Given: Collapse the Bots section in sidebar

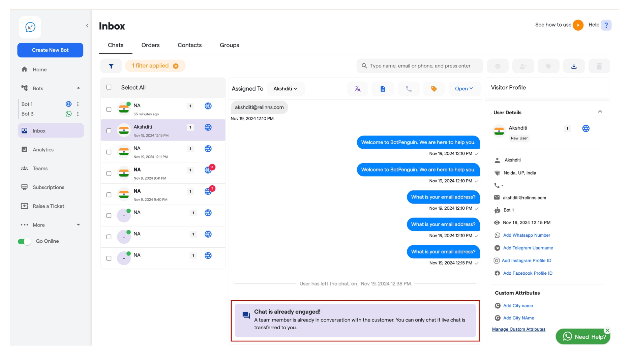Looking at the screenshot, I should coord(79,88).
